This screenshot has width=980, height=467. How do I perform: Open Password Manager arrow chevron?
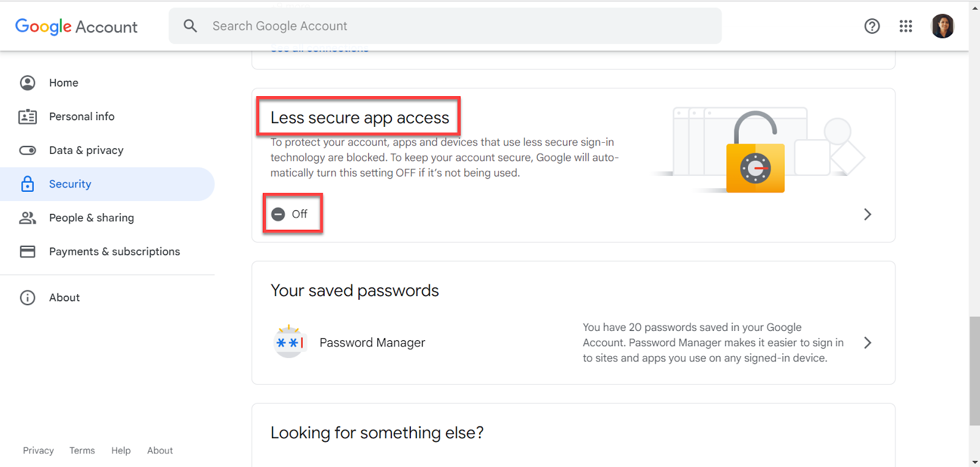click(867, 343)
